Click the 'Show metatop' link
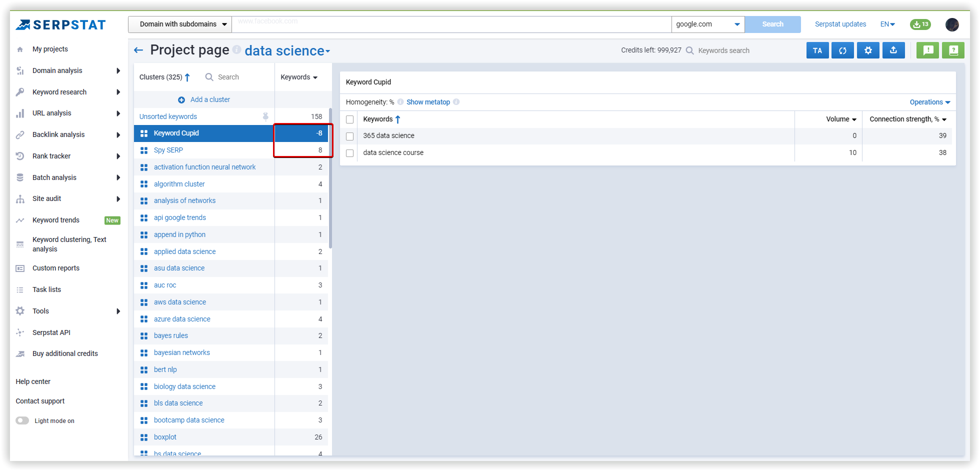This screenshot has height=471, width=980. point(428,102)
